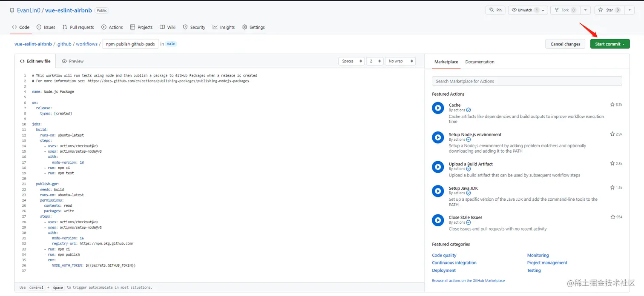The height and width of the screenshot is (296, 644).
Task: Click the verified badge under Setup Java JDK
Action: pos(469,193)
